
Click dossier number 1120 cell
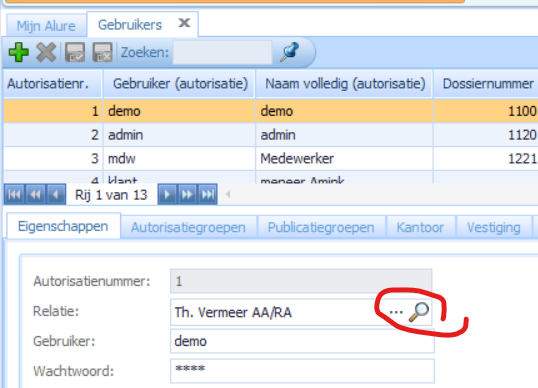pyautogui.click(x=486, y=135)
